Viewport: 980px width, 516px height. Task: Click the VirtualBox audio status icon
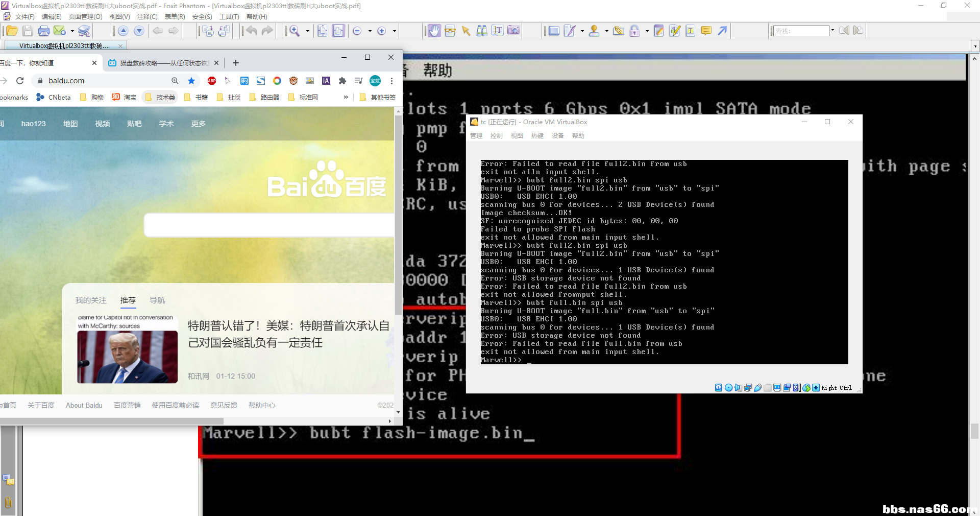pyautogui.click(x=738, y=388)
